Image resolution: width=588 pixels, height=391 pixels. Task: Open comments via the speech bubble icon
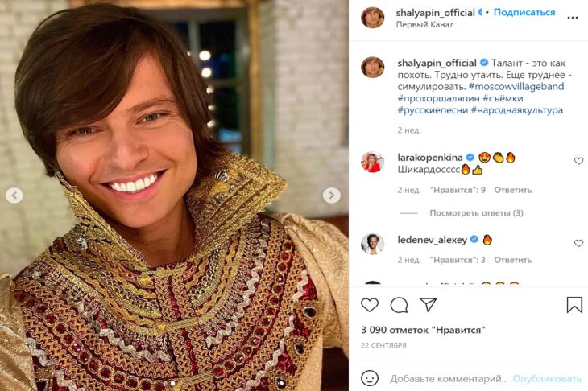[399, 305]
